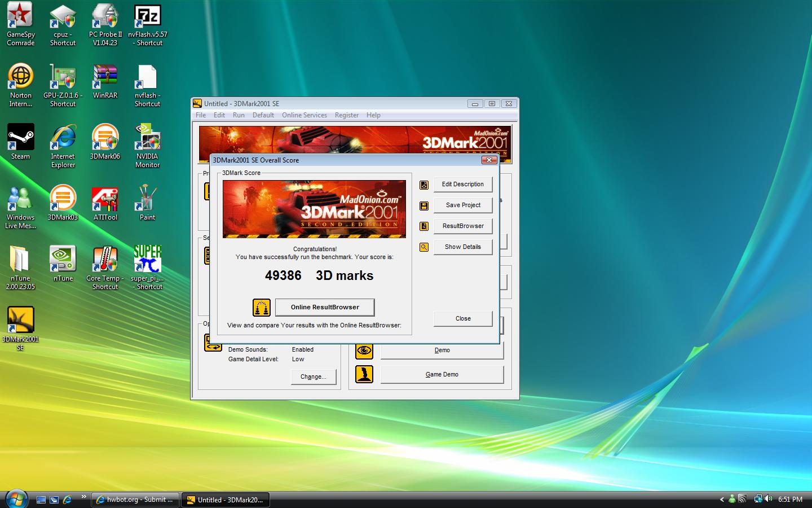This screenshot has height=508, width=812.
Task: Open the Internet Explorer desktop icon
Action: click(63, 146)
